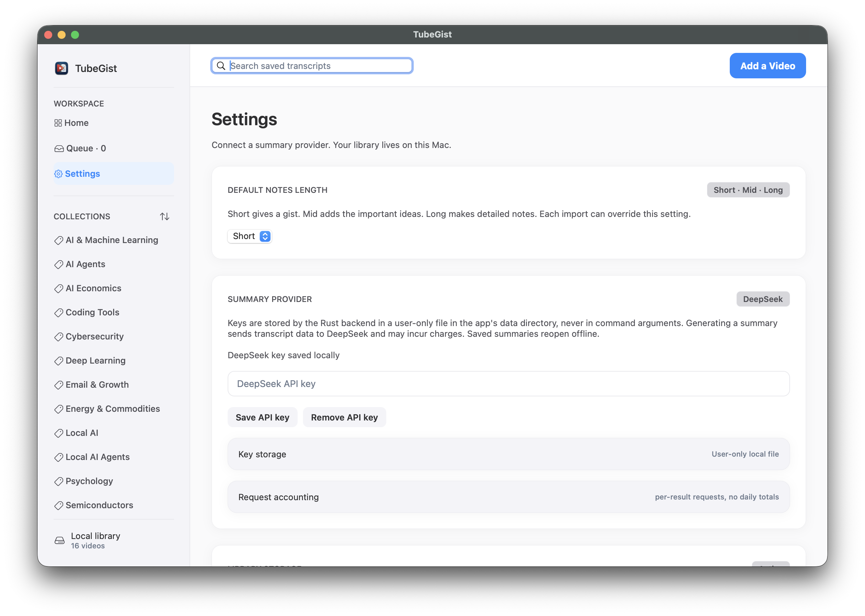Focus the Search saved transcripts field
The image size is (865, 616).
pyautogui.click(x=312, y=66)
